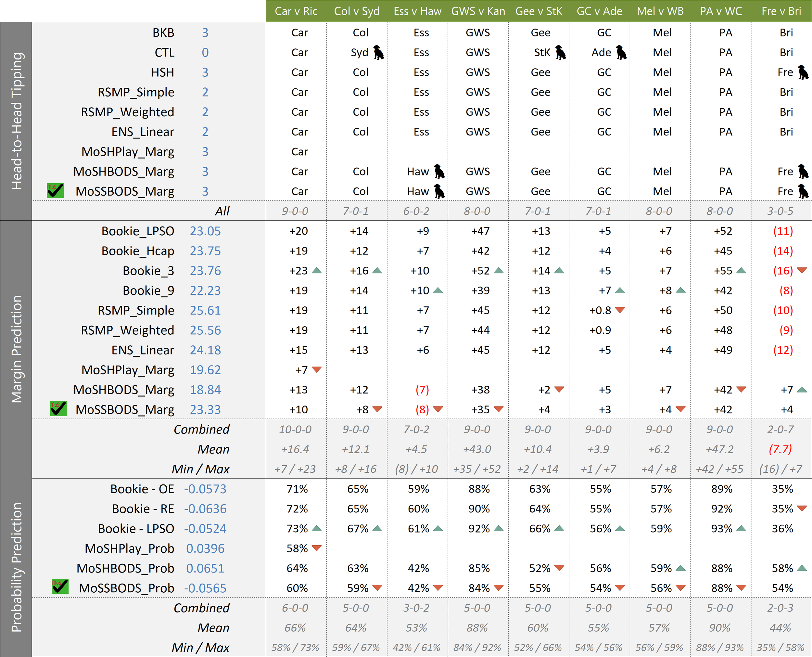Click the Head-to-Head Tipping section label
The height and width of the screenshot is (657, 812).
coord(17,121)
